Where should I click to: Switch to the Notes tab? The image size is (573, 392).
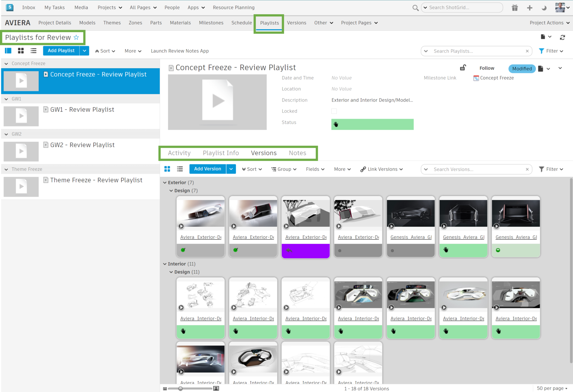coord(297,153)
